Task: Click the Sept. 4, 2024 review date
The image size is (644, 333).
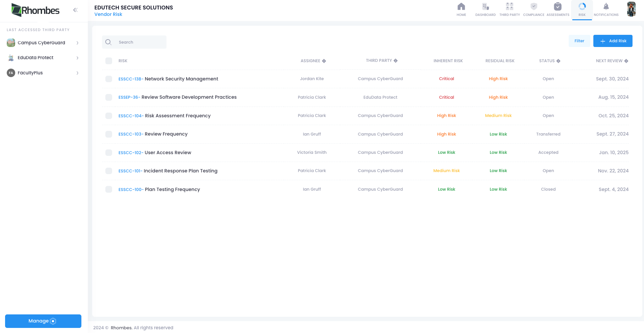Action: [x=614, y=189]
